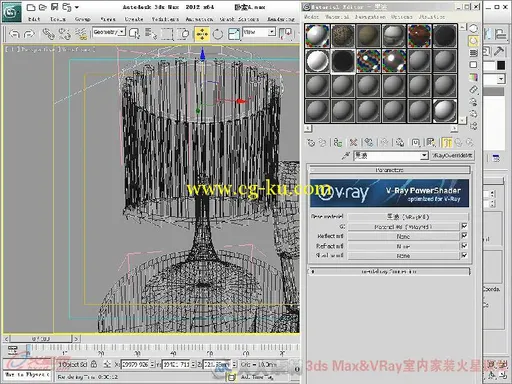Screen dimensions: 512x384
Task: Open the Rendering menu
Action: [281, 19]
